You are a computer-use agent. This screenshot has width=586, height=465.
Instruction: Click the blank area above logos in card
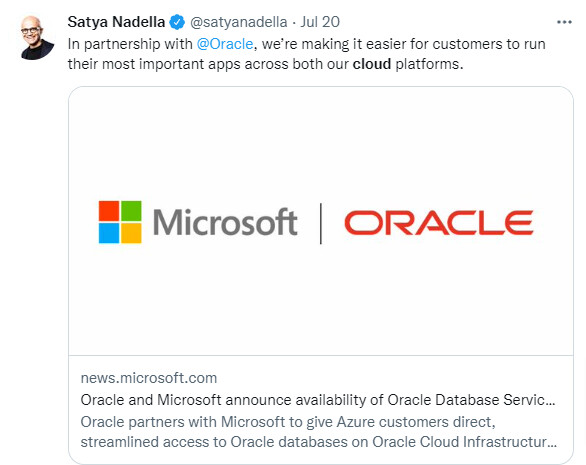[x=321, y=144]
